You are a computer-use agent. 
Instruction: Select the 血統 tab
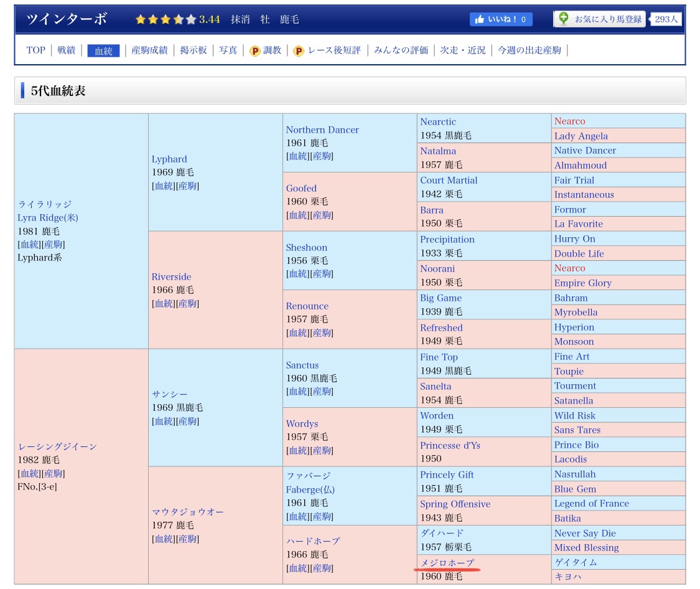[x=103, y=50]
